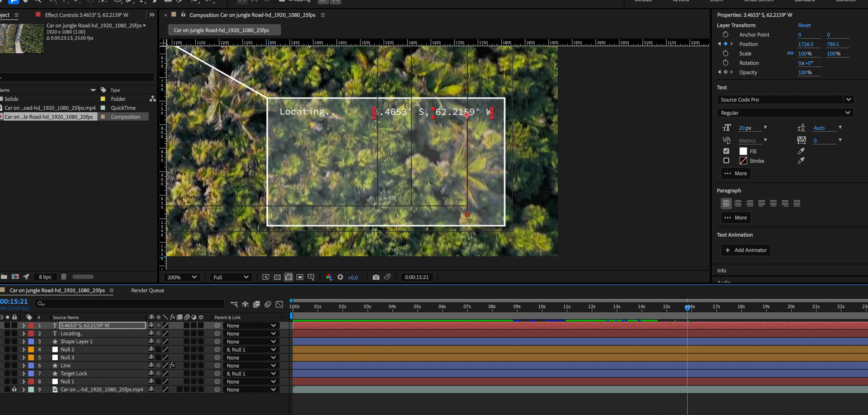Image resolution: width=868 pixels, height=415 pixels.
Task: Open the 200% magnification dropdown
Action: point(182,277)
